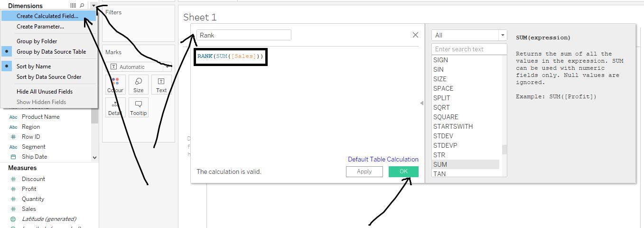Choose Create Calculated Field menu entry
This screenshot has width=644, height=228.
point(47,16)
